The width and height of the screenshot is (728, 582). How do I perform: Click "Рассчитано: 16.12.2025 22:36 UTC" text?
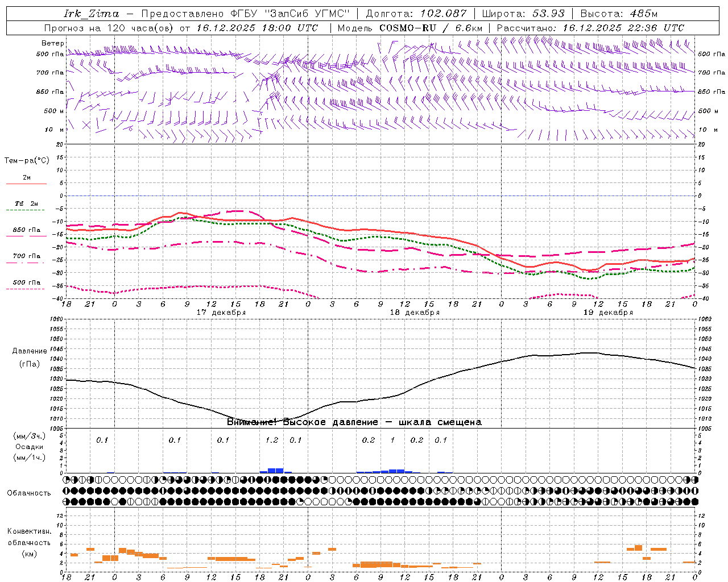590,28
